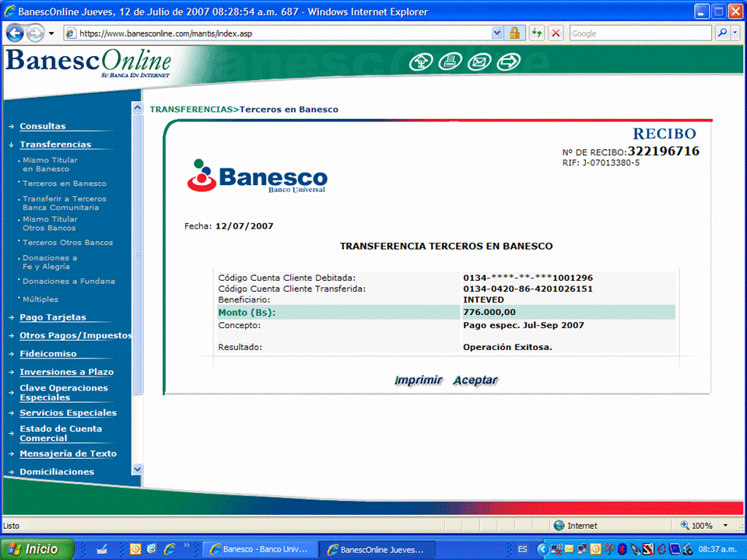
Task: Select Donaciones a Fe y Alegría
Action: point(50,262)
